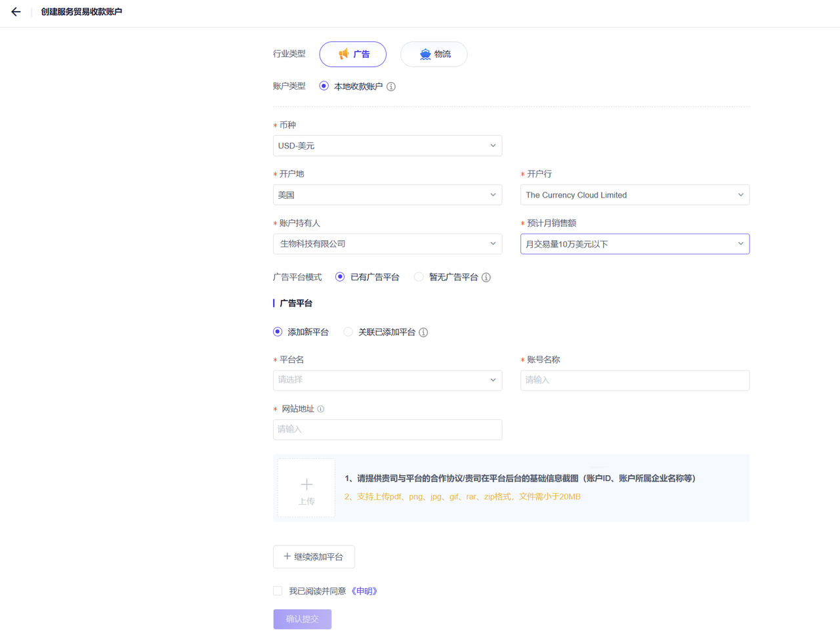
Task: Check the 我已阅读并同意 checkbox
Action: tap(278, 591)
